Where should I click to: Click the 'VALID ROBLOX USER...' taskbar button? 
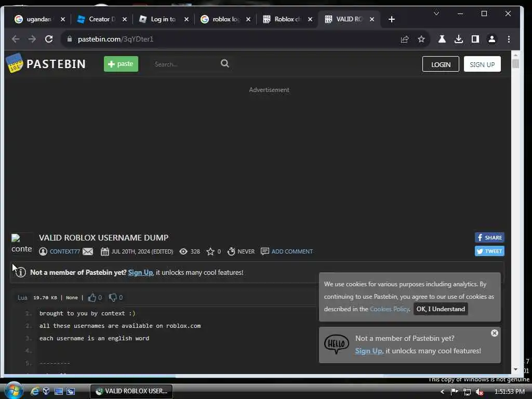tap(131, 391)
